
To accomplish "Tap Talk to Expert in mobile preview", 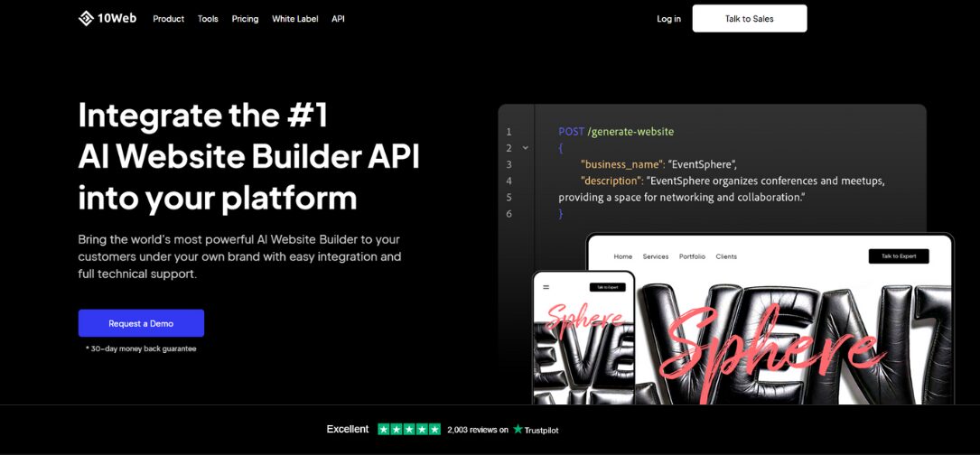I will (x=607, y=287).
